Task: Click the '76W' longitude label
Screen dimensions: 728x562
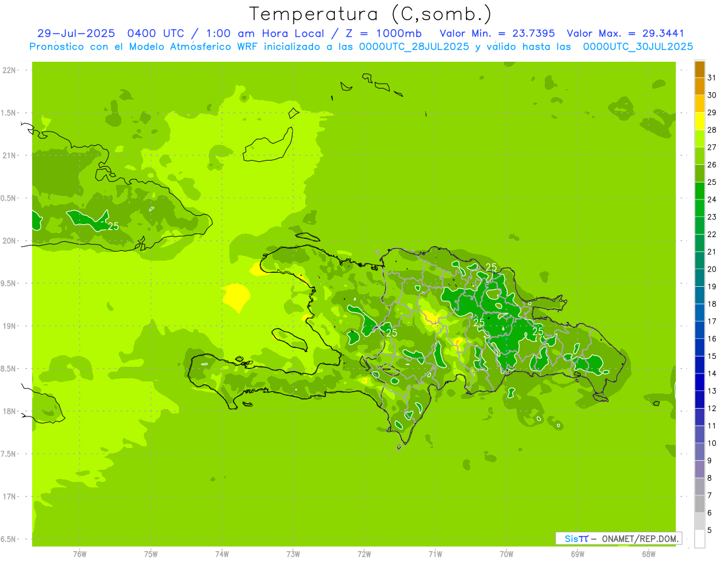Action: (79, 554)
